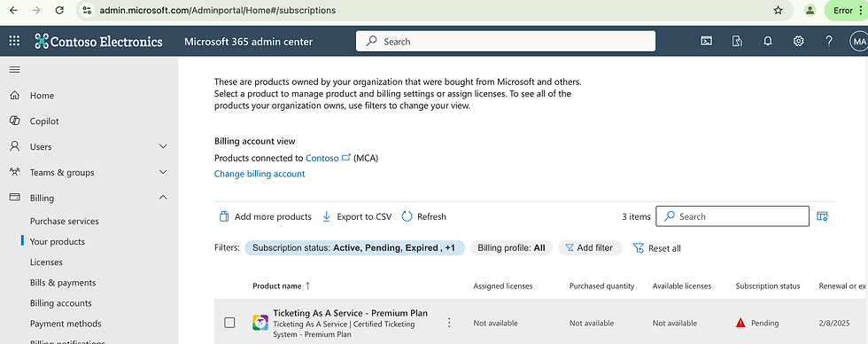Image resolution: width=868 pixels, height=344 pixels.
Task: Expand the Users navigation section
Action: [163, 146]
